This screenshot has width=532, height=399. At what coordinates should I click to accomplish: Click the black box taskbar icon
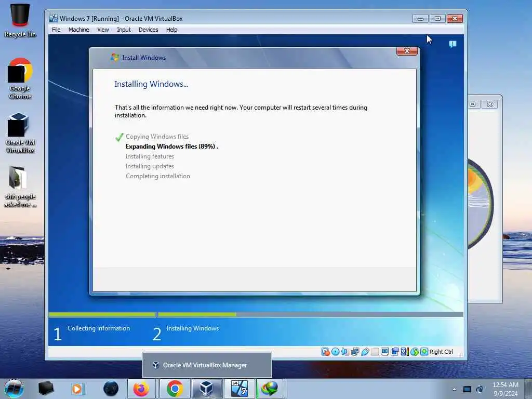pyautogui.click(x=46, y=389)
